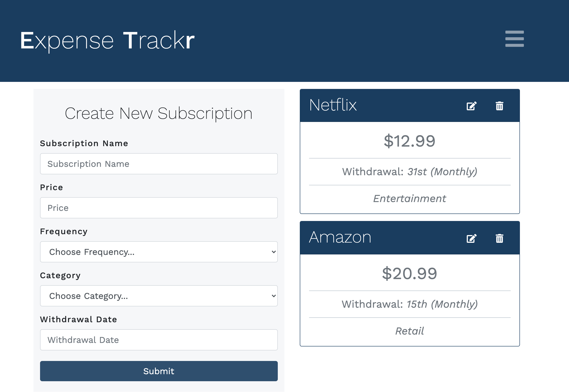Click the Netflix card title
569x392 pixels.
tap(333, 105)
